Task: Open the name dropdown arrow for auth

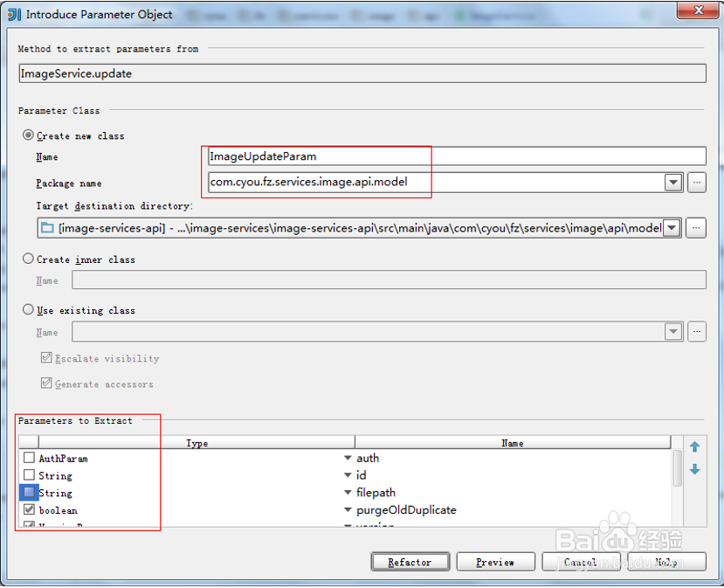Action: coord(348,458)
